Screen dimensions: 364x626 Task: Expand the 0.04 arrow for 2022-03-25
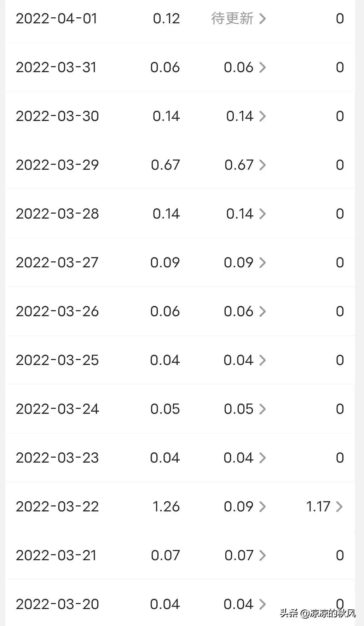coord(262,360)
